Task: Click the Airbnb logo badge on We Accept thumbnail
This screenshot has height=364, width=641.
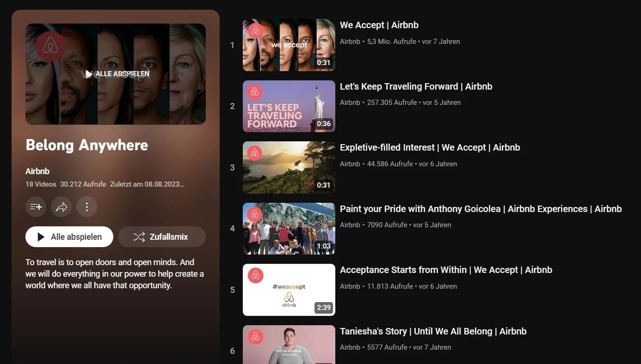Action: (x=255, y=30)
